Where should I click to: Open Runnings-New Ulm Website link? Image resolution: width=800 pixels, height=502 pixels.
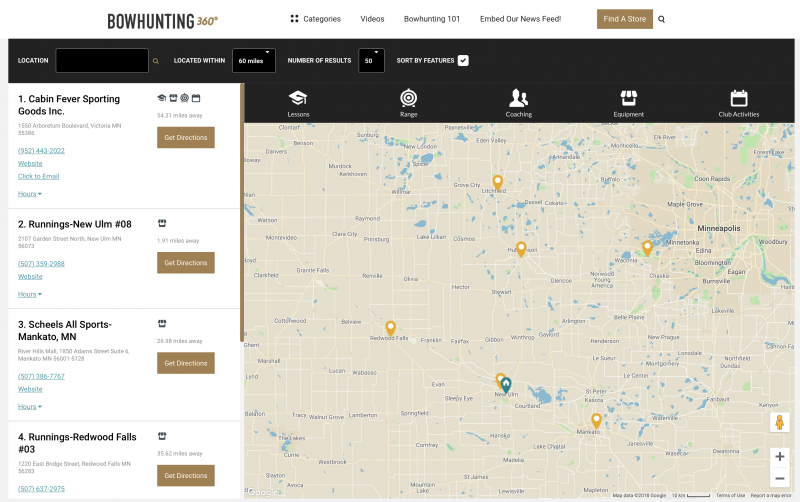click(30, 277)
